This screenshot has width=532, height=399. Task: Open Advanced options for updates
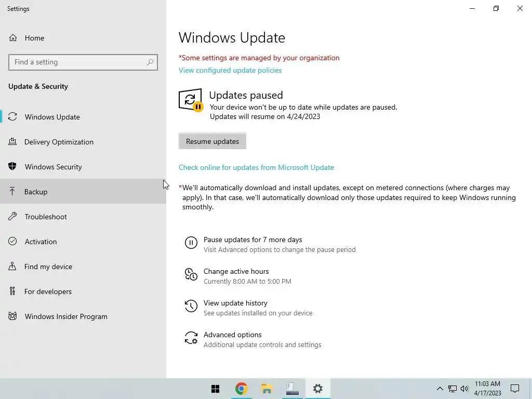pos(253,339)
